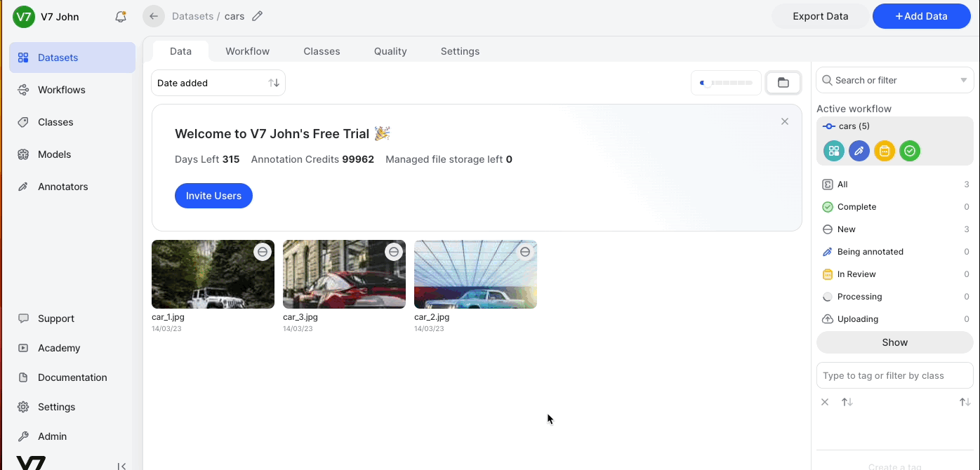
Task: Filter by Being annotated status
Action: pos(895,252)
